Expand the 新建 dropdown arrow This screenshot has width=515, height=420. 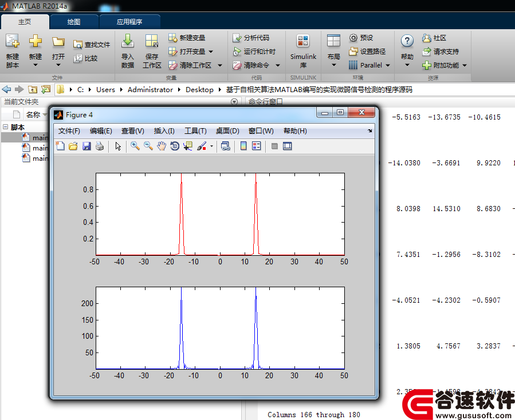[x=35, y=65]
